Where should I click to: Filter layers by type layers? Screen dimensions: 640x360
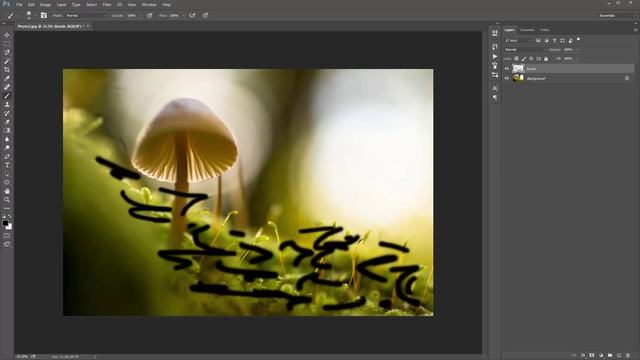(554, 40)
